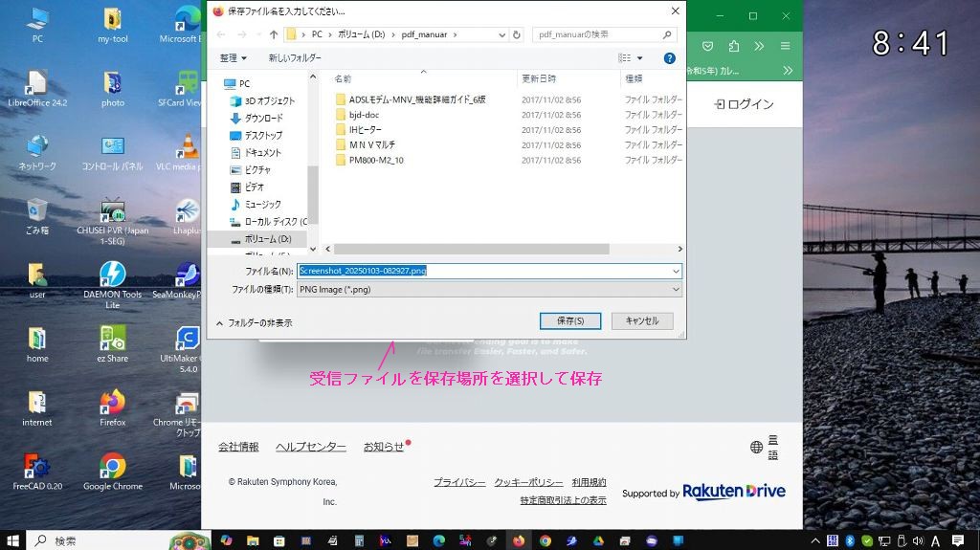Screen dimensions: 980x550
Task: Collapse folders with フォルダーの非表示
Action: pyautogui.click(x=255, y=323)
